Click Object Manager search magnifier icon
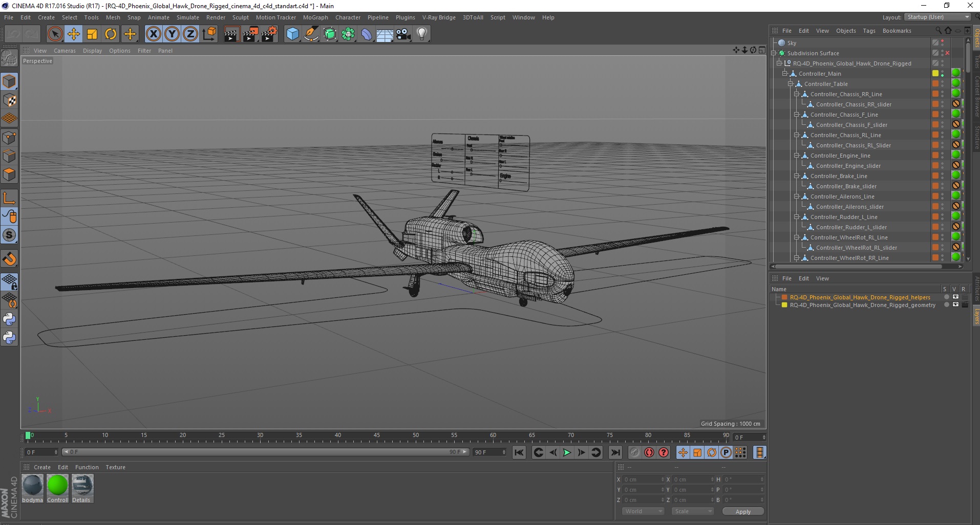980x525 pixels. pyautogui.click(x=939, y=31)
